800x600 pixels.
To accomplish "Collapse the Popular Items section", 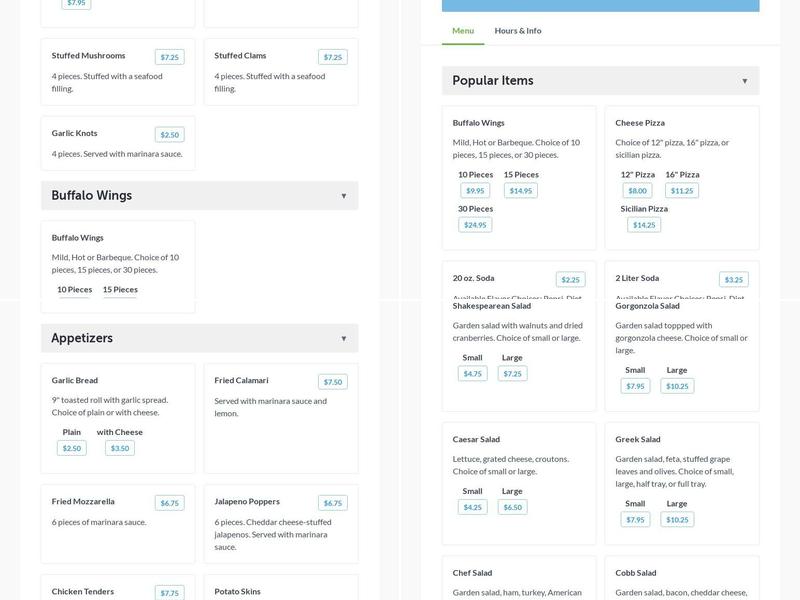I will coord(744,81).
